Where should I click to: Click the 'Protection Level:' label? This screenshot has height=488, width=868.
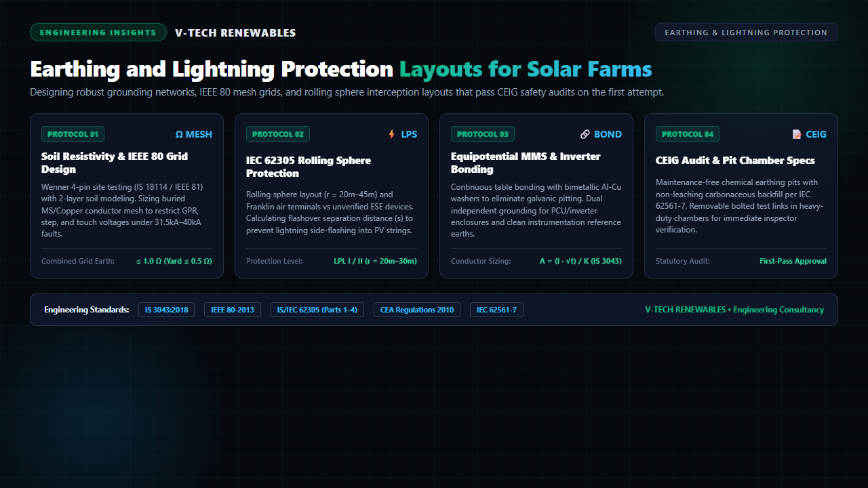tap(274, 261)
